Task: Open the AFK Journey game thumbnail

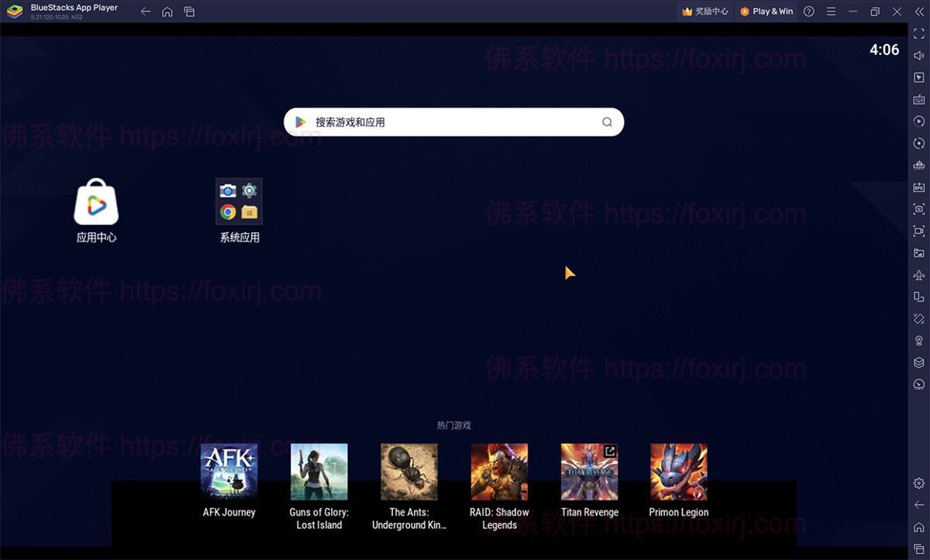Action: point(229,472)
